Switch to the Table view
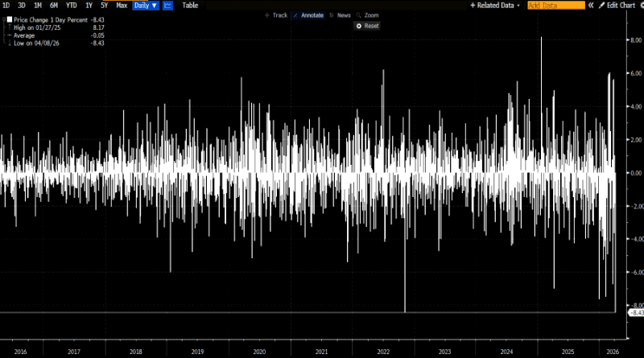The height and width of the screenshot is (358, 644). click(x=190, y=6)
